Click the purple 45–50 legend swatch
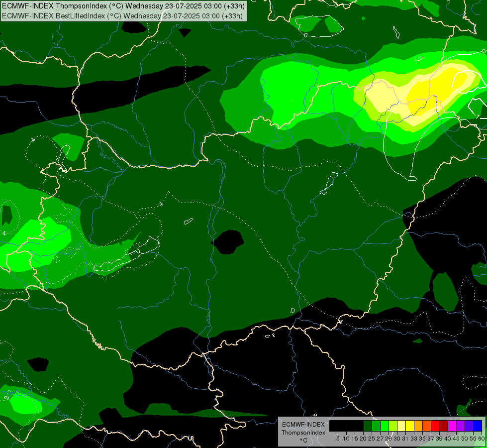This screenshot has height=448, width=487. pyautogui.click(x=461, y=426)
